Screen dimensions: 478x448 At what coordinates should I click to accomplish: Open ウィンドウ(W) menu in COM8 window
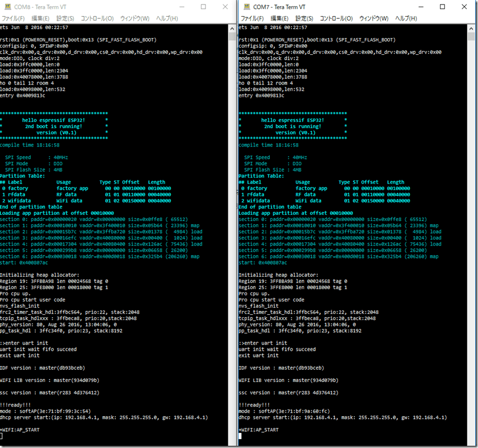(x=135, y=18)
